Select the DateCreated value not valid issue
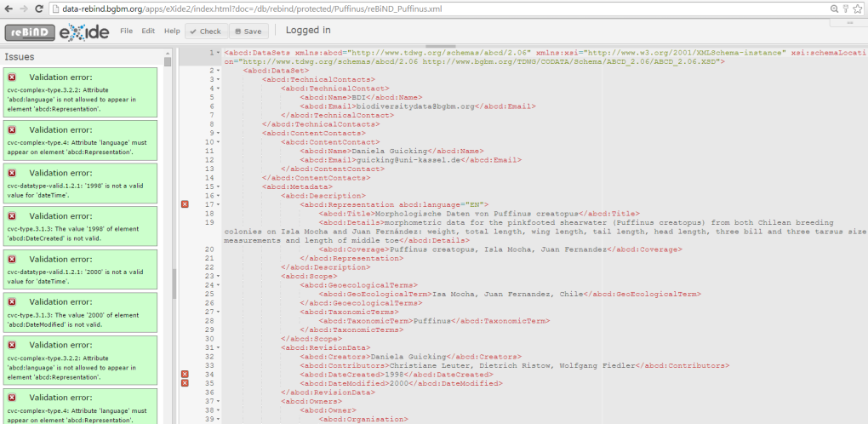Image resolution: width=868 pixels, height=424 pixels. 80,227
